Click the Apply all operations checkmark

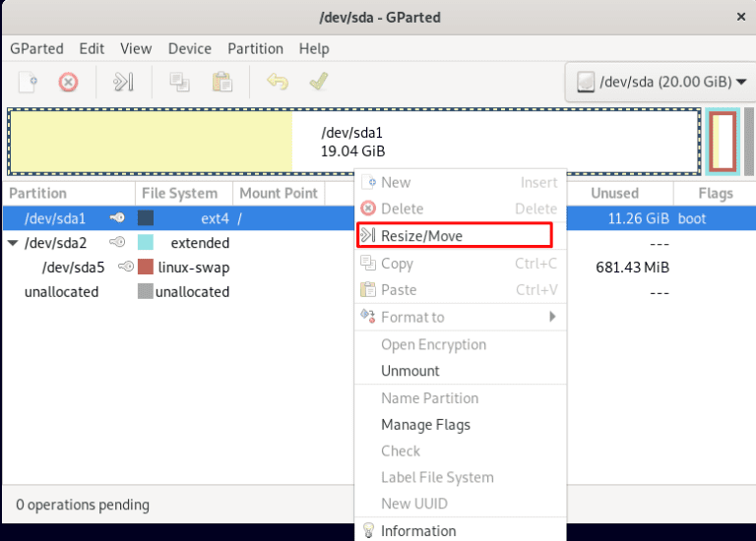coord(318,82)
